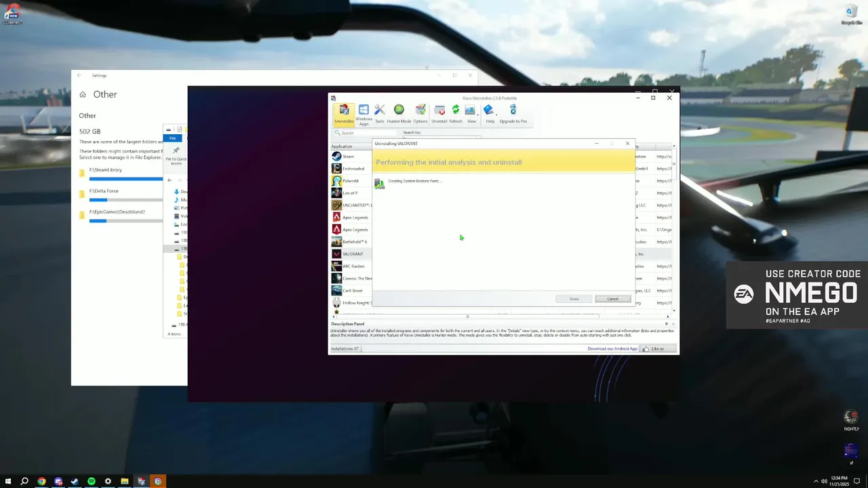Screen dimensions: 868x488
Task: Click the Chrome taskbar icon
Action: pos(41,481)
